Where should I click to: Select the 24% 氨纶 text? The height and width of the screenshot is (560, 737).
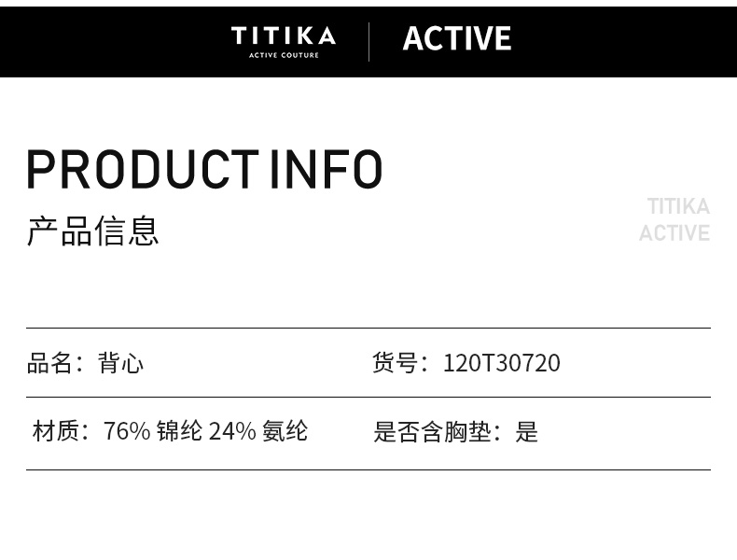[257, 431]
